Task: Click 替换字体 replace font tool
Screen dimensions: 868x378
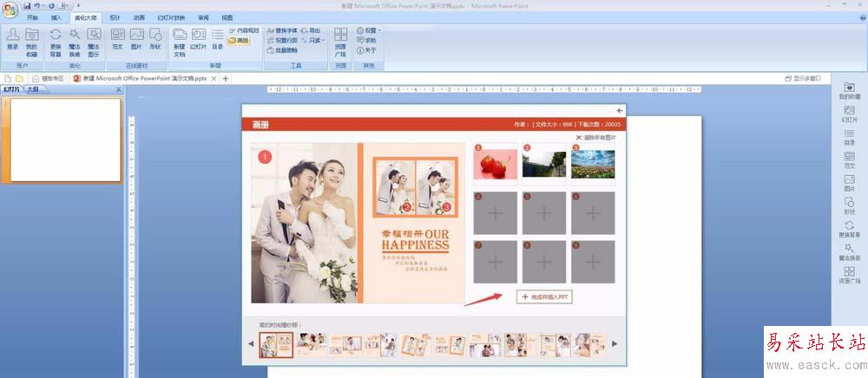Action: coord(282,30)
